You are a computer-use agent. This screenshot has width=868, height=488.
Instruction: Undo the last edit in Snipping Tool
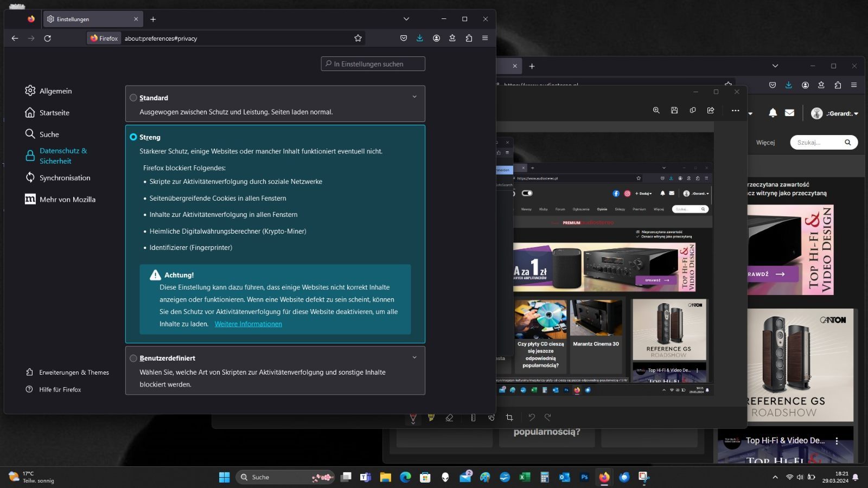[x=532, y=418]
